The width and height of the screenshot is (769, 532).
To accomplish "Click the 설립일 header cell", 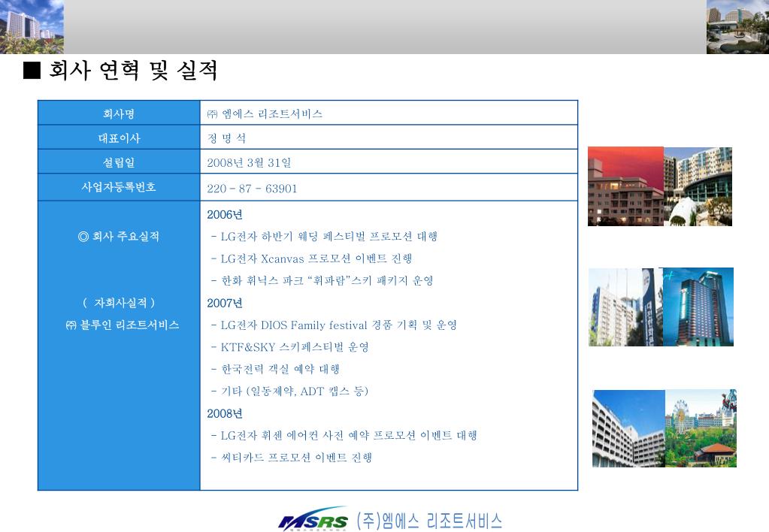I will tap(120, 162).
